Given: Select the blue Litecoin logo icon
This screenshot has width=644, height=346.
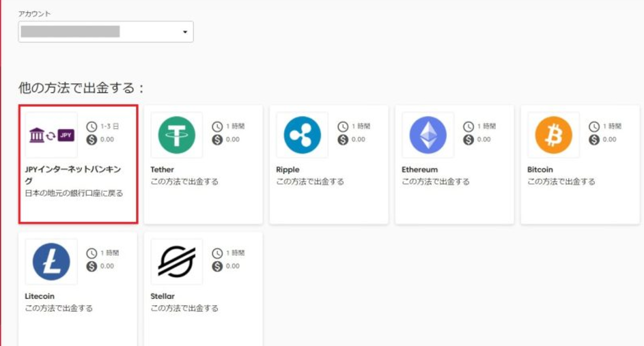Looking at the screenshot, I should click(51, 261).
